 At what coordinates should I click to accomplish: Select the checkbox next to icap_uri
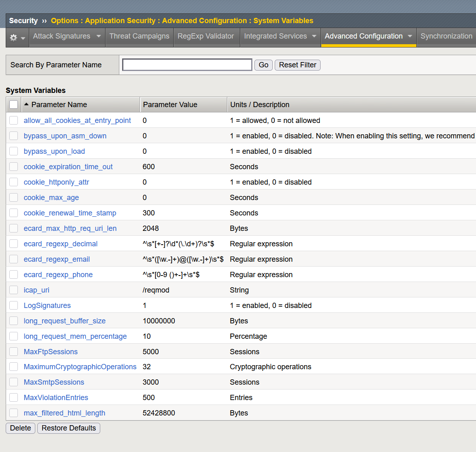click(14, 290)
